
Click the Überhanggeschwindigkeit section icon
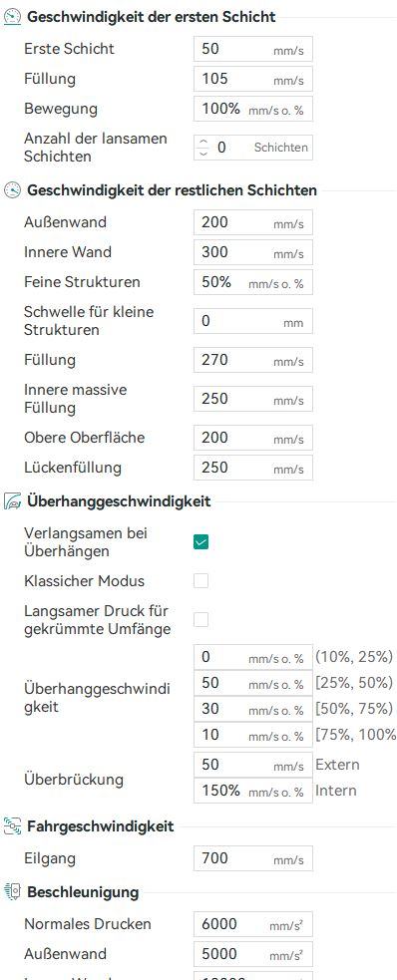pos(13,501)
